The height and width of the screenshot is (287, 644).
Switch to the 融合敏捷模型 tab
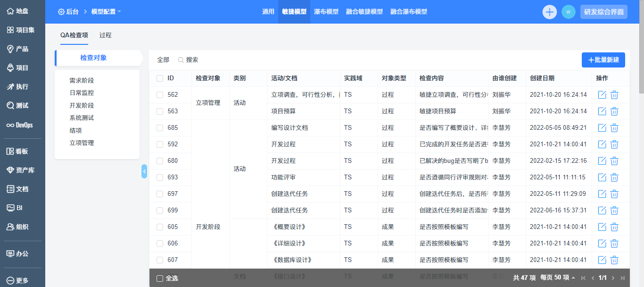point(364,12)
